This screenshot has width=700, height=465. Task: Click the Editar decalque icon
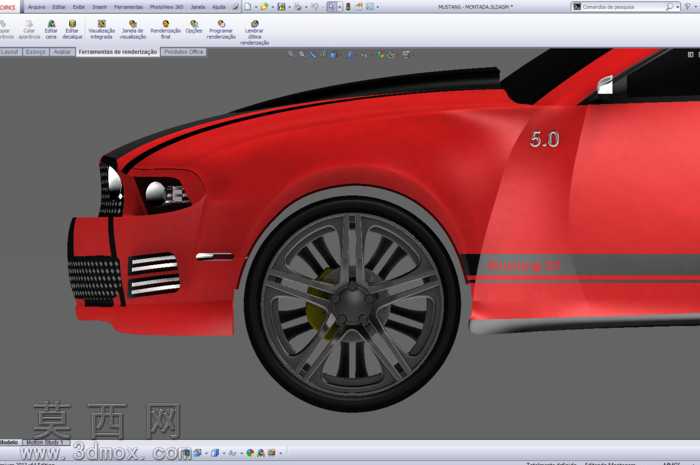(72, 29)
